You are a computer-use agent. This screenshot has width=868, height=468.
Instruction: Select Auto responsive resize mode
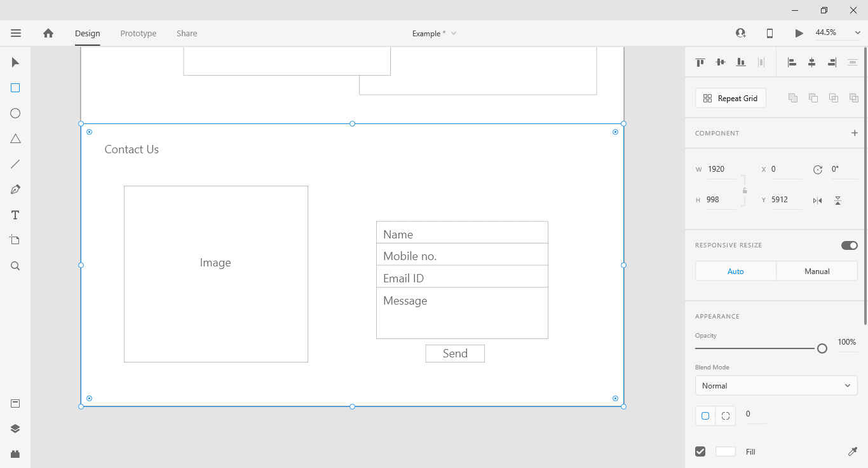(736, 271)
